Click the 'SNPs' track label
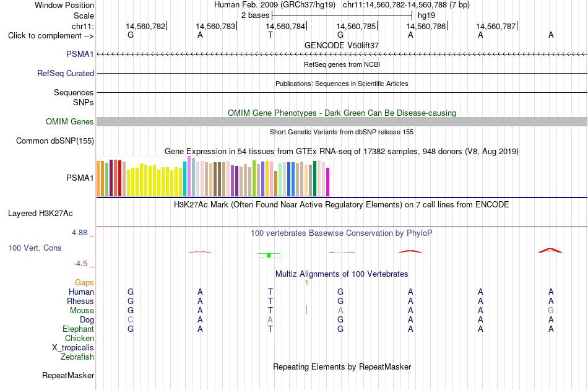This screenshot has width=588, height=390. pyautogui.click(x=84, y=102)
